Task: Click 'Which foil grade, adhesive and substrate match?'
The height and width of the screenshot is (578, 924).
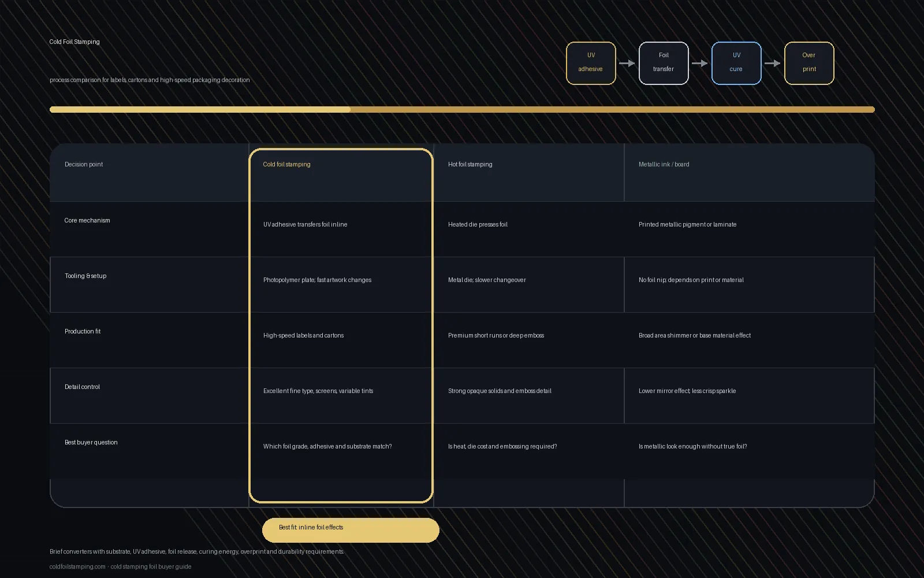Action: click(327, 446)
